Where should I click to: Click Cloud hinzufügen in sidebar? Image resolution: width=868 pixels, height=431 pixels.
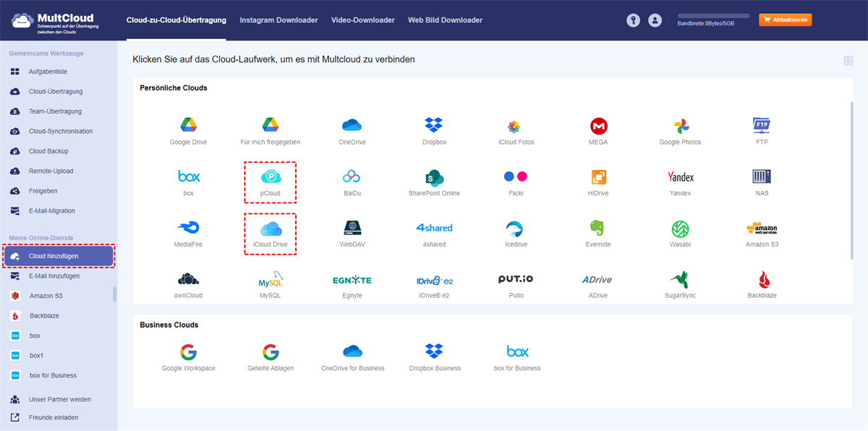point(59,256)
